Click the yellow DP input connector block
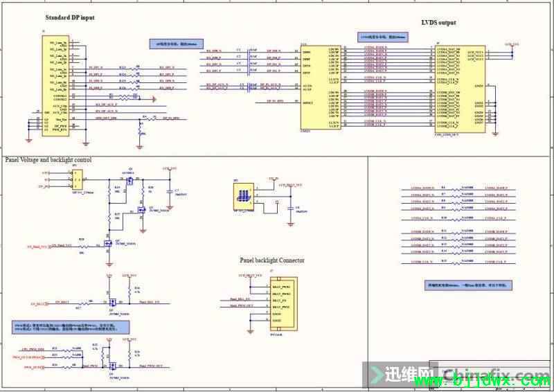554x392 pixels. tap(55, 86)
